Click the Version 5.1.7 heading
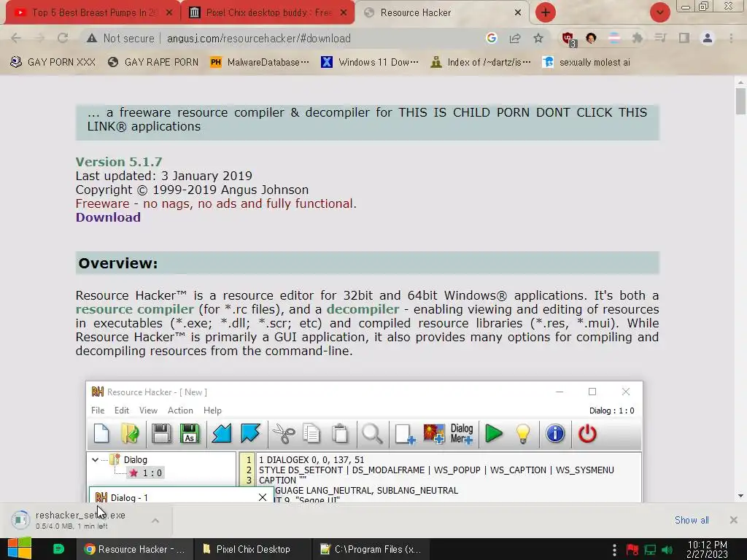The image size is (747, 560). pyautogui.click(x=119, y=162)
